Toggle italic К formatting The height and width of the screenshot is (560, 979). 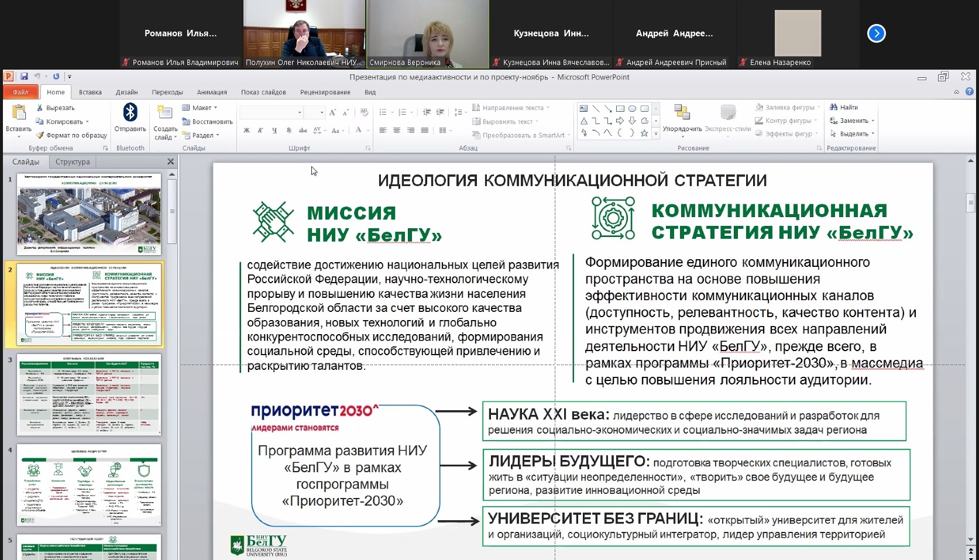(260, 130)
